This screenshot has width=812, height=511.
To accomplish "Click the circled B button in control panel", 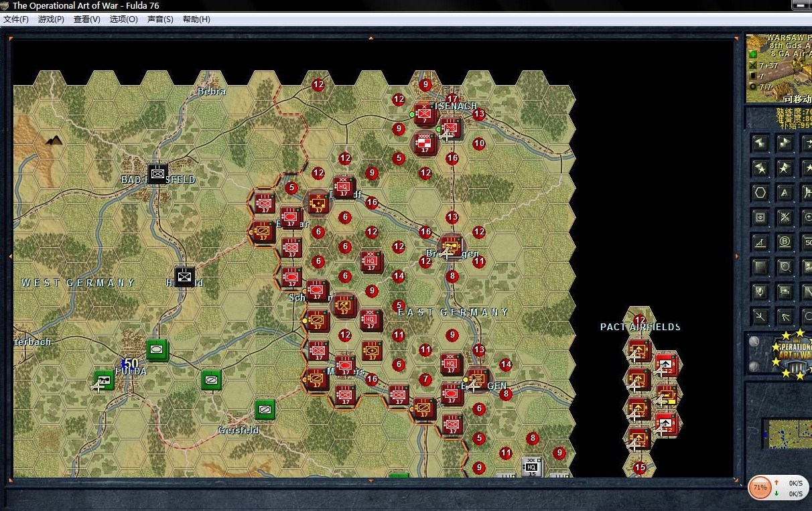I will [x=785, y=242].
